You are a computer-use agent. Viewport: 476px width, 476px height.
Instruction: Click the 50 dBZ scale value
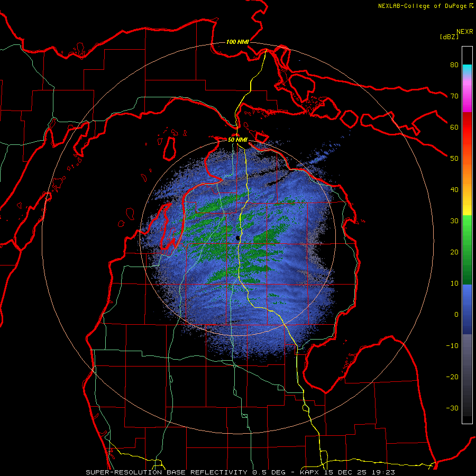pyautogui.click(x=454, y=159)
